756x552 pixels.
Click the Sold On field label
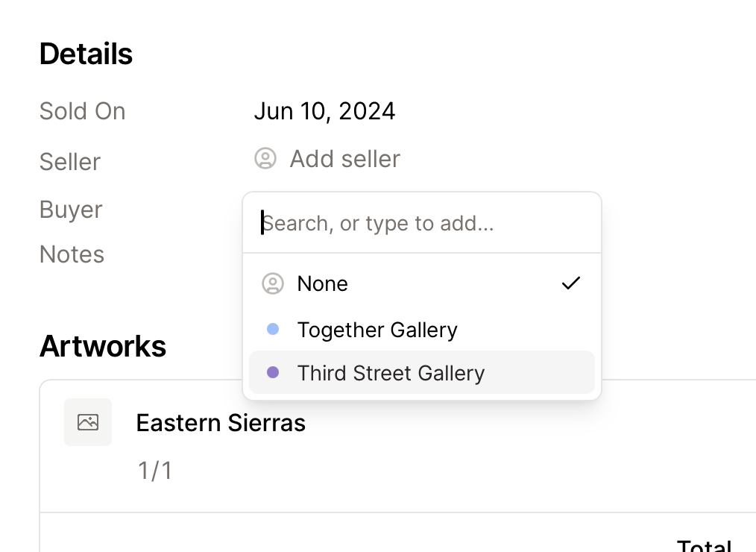coord(82,111)
